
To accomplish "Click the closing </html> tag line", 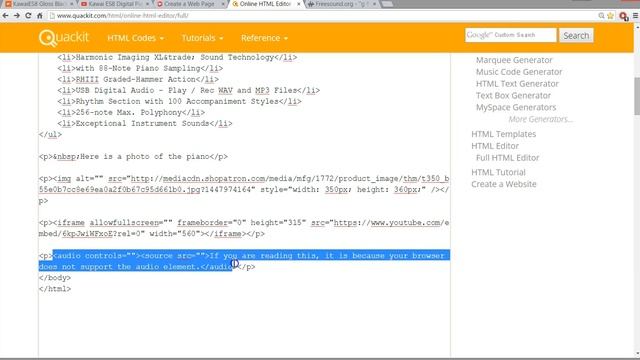I will tap(55, 289).
